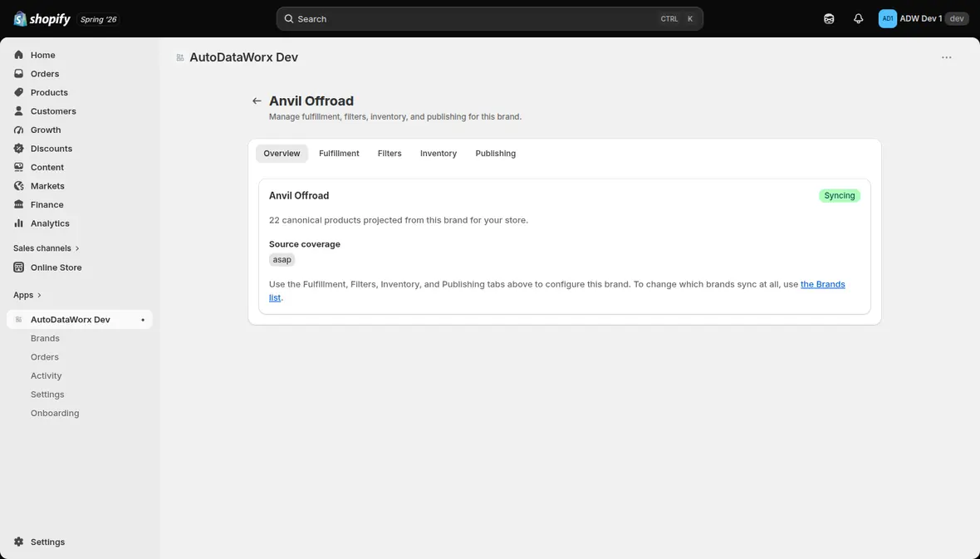Click the AutoDataWorx Dev page title
The width and height of the screenshot is (980, 559).
pos(243,57)
